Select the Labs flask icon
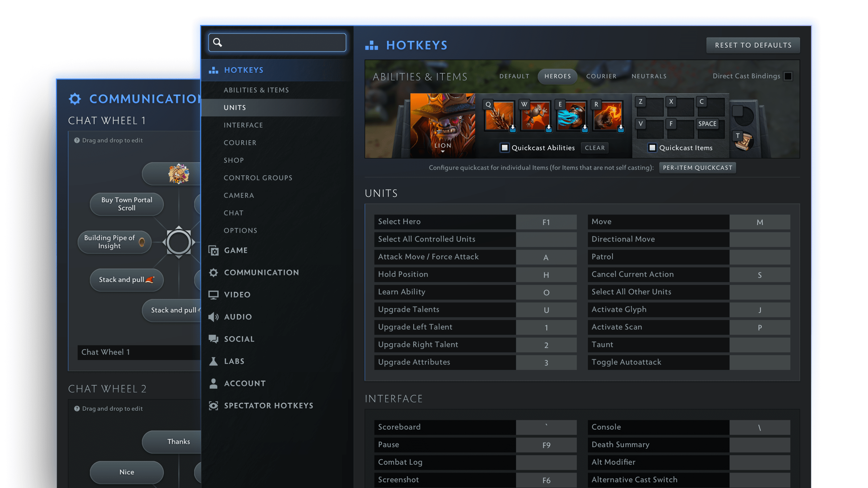Image resolution: width=868 pixels, height=488 pixels. 213,361
